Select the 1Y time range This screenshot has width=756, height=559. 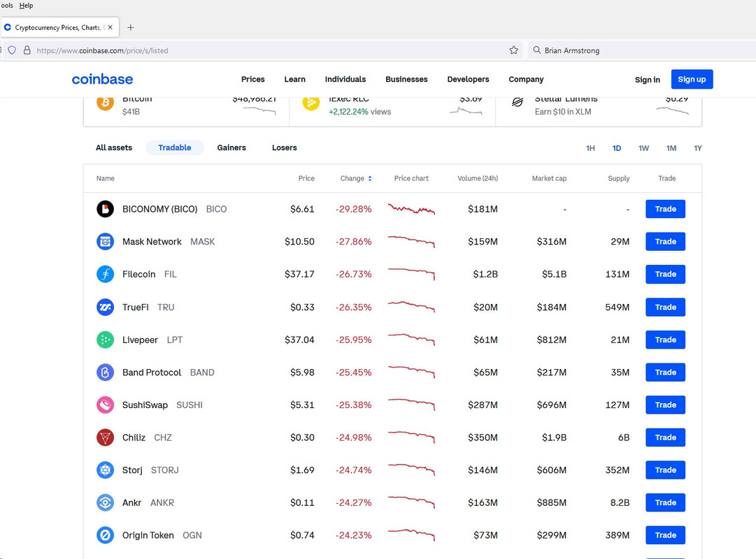(x=698, y=148)
